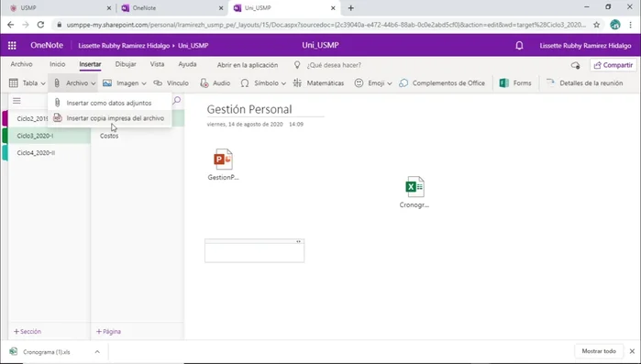Select the Ciclo4_2020-II section

click(x=49, y=153)
